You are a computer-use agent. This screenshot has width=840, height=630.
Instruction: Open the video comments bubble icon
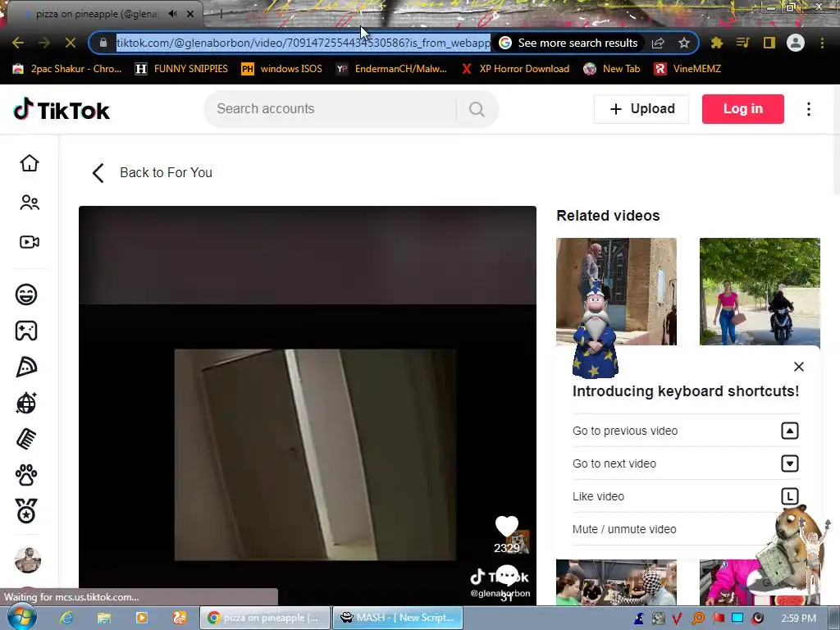click(507, 576)
